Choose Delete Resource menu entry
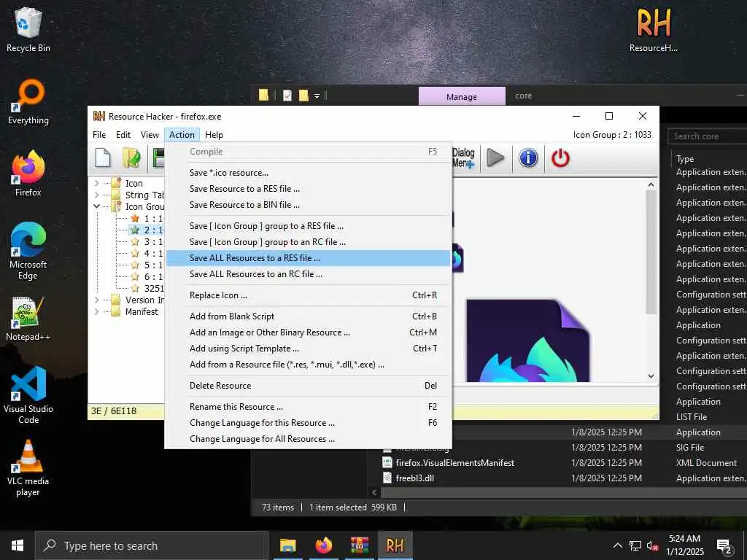The width and height of the screenshot is (747, 560). [309, 386]
